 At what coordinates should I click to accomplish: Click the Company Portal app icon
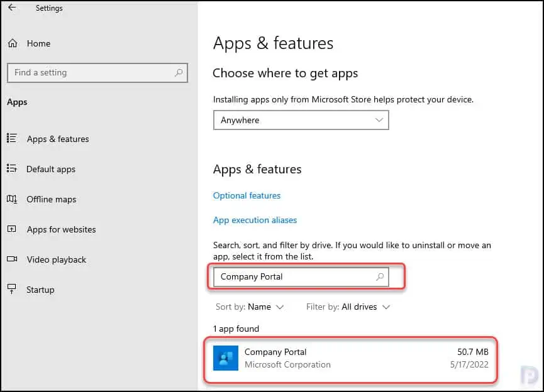tap(226, 358)
